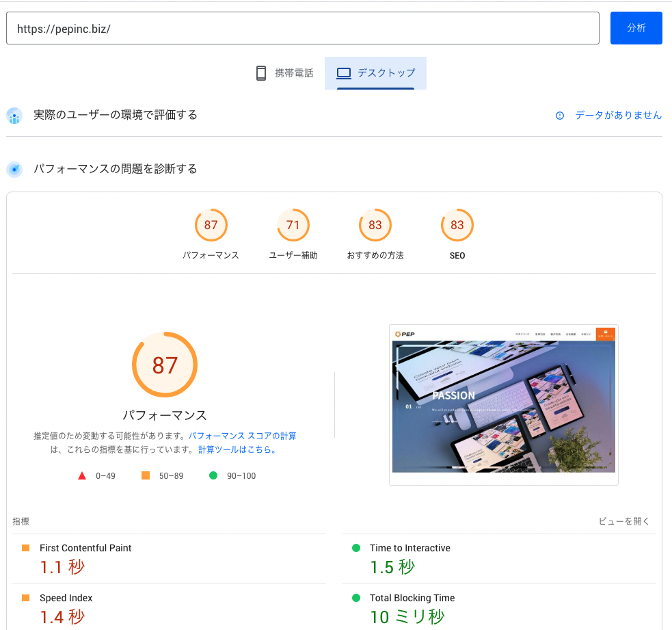Click the green circle 90–100 legend icon

tap(213, 475)
